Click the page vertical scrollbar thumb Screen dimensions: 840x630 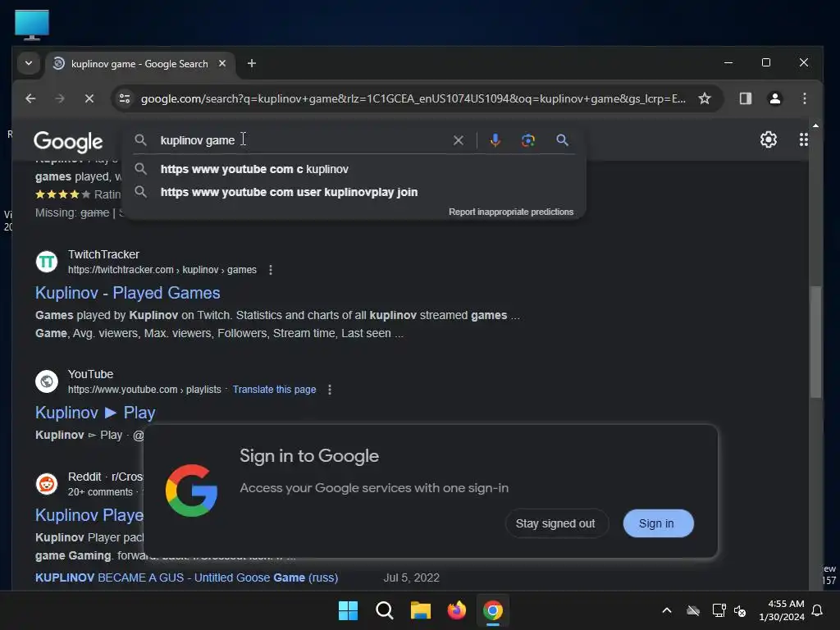815,342
